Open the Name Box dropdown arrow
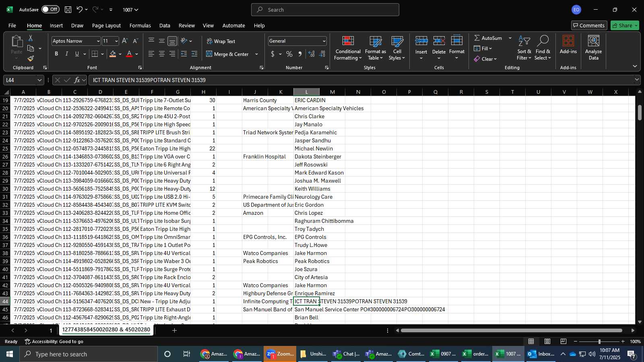This screenshot has width=644, height=362. point(39,80)
